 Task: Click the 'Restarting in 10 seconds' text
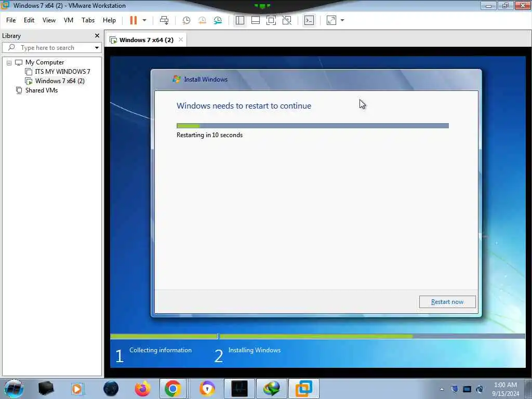210,135
